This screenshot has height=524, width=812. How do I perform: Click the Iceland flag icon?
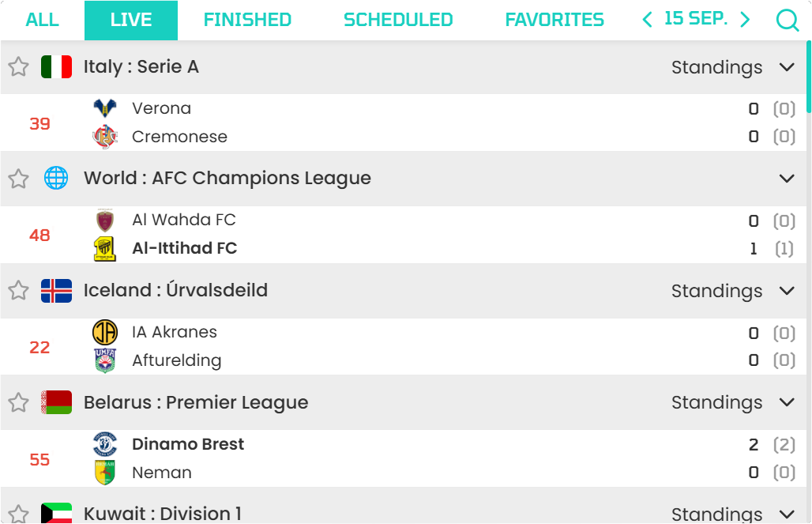(56, 291)
